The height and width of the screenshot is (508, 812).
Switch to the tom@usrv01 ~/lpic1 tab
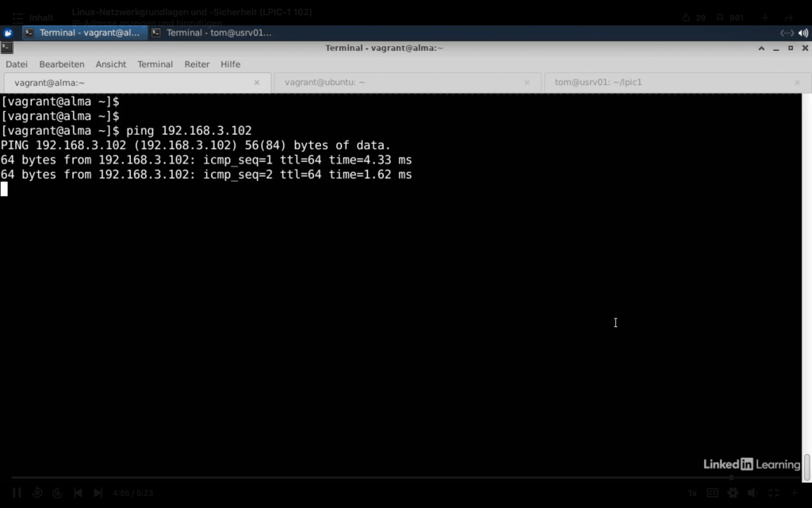coord(598,83)
